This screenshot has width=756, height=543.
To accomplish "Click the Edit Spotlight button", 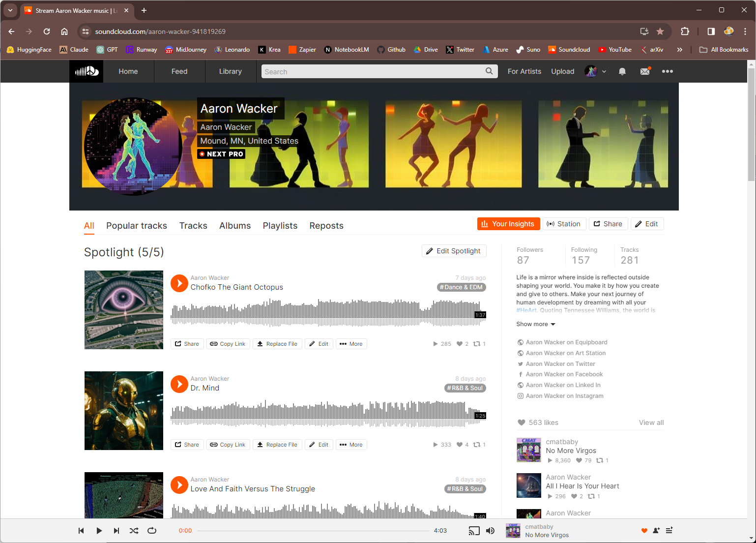I will (x=454, y=251).
